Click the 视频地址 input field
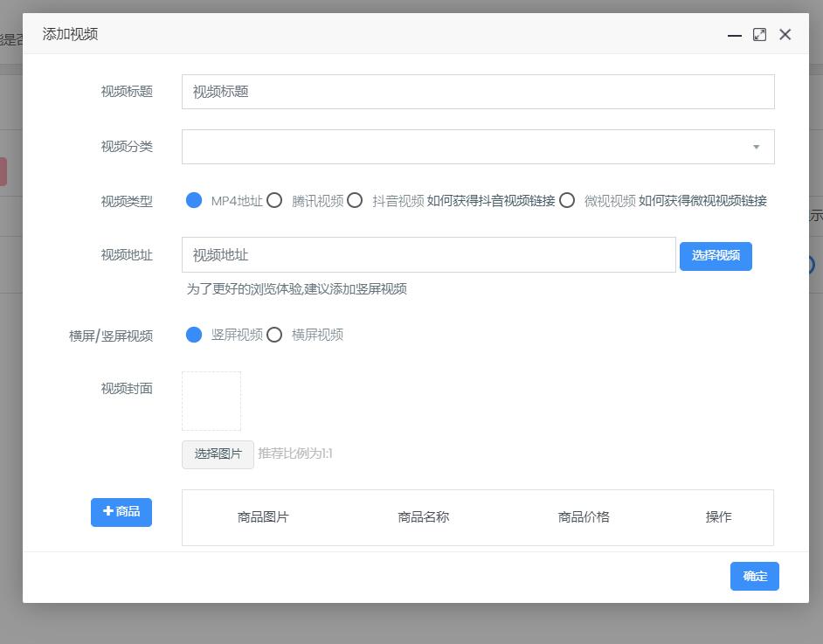The height and width of the screenshot is (644, 823). click(x=428, y=255)
